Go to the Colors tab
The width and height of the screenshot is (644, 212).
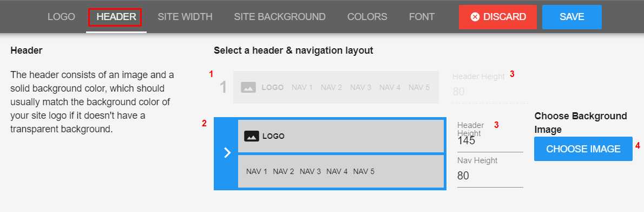point(367,17)
